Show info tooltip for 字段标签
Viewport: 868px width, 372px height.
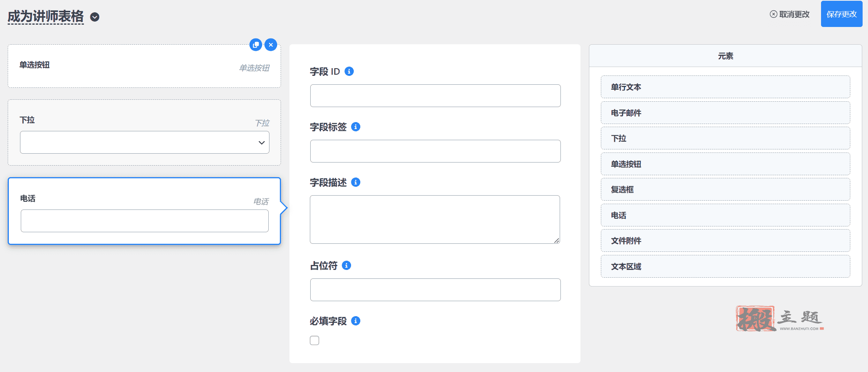(356, 127)
